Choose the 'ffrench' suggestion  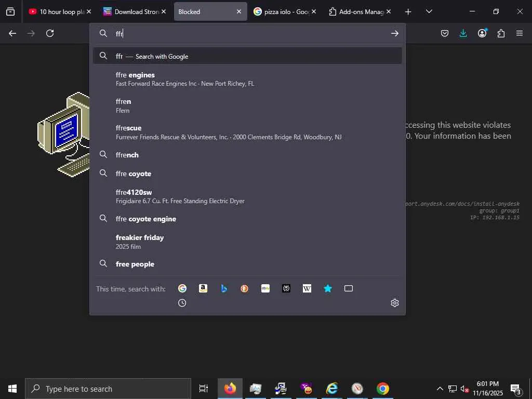[x=247, y=155]
